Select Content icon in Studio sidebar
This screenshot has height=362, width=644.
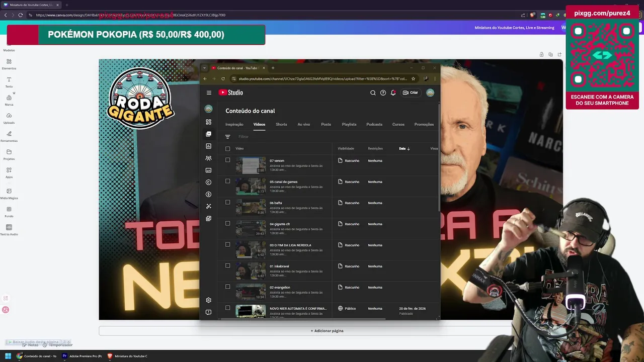tap(208, 134)
